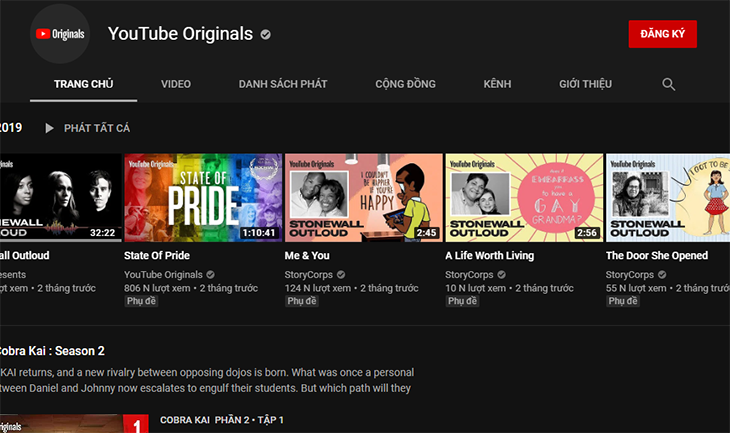The image size is (730, 433).
Task: Click the 1:10:41 duration on State of Pride
Action: 259,233
